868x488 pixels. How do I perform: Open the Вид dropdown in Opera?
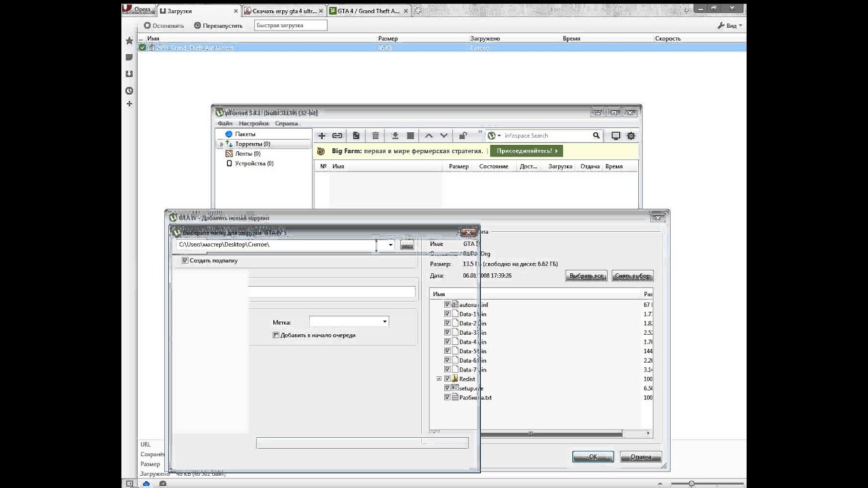pyautogui.click(x=730, y=25)
